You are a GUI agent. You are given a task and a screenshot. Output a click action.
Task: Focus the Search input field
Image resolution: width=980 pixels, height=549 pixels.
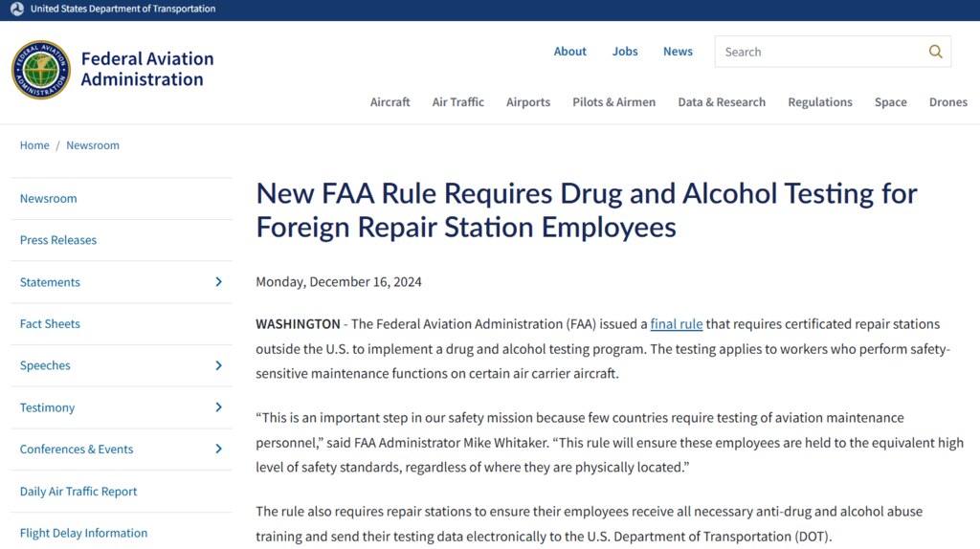pyautogui.click(x=820, y=52)
